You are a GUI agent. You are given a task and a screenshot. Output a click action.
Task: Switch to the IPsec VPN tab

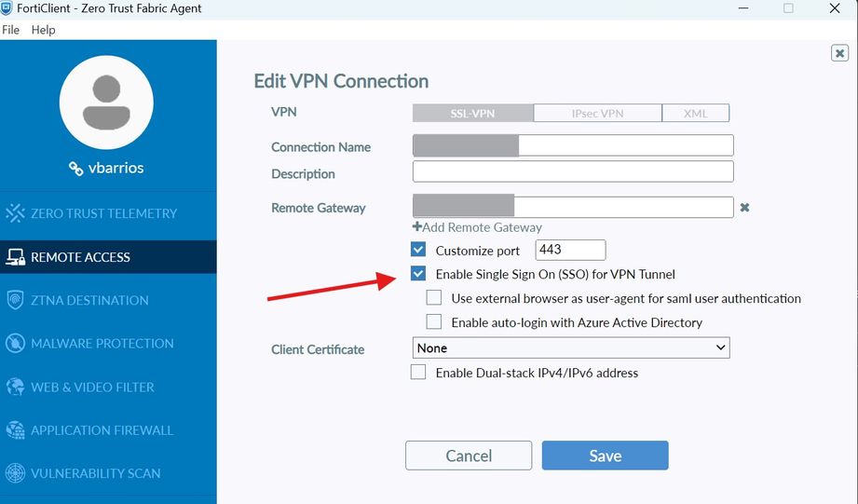click(x=597, y=114)
